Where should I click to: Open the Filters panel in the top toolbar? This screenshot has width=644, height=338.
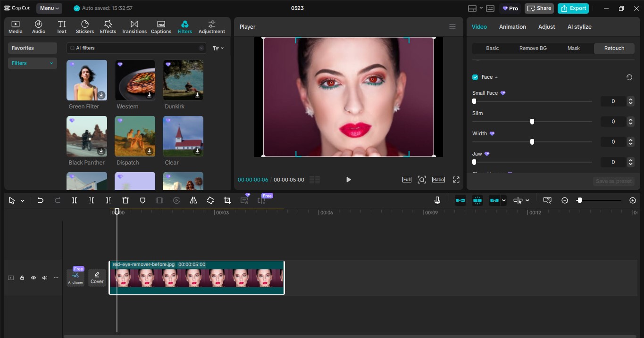185,26
